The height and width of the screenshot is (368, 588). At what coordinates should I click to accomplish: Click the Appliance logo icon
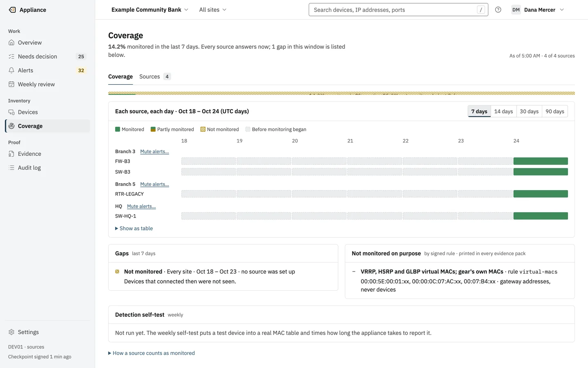12,10
